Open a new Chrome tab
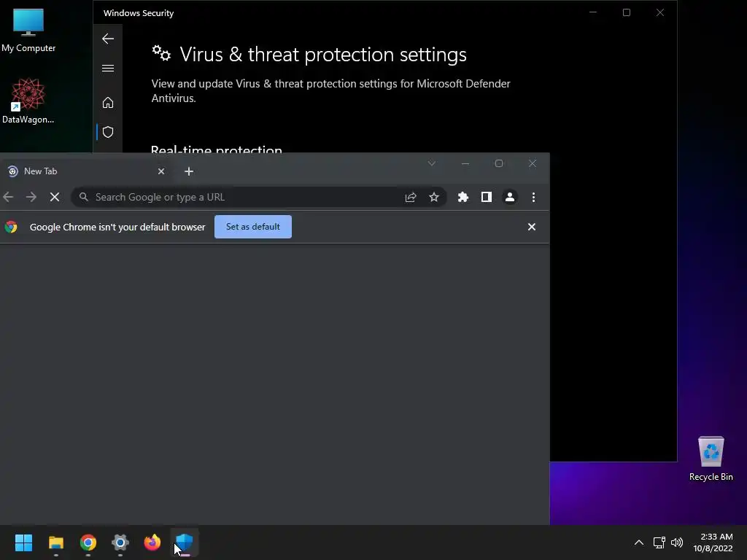Image resolution: width=747 pixels, height=560 pixels. [189, 171]
